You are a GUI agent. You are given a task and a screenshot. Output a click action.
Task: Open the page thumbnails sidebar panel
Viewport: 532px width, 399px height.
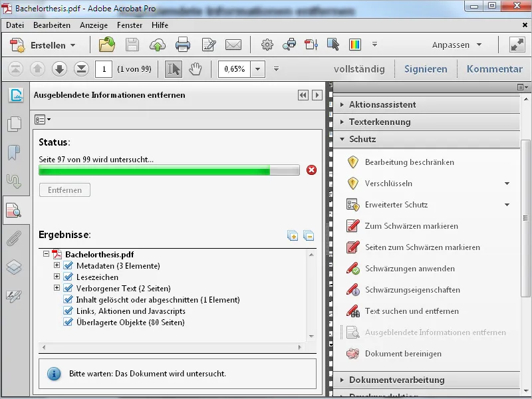click(x=14, y=124)
